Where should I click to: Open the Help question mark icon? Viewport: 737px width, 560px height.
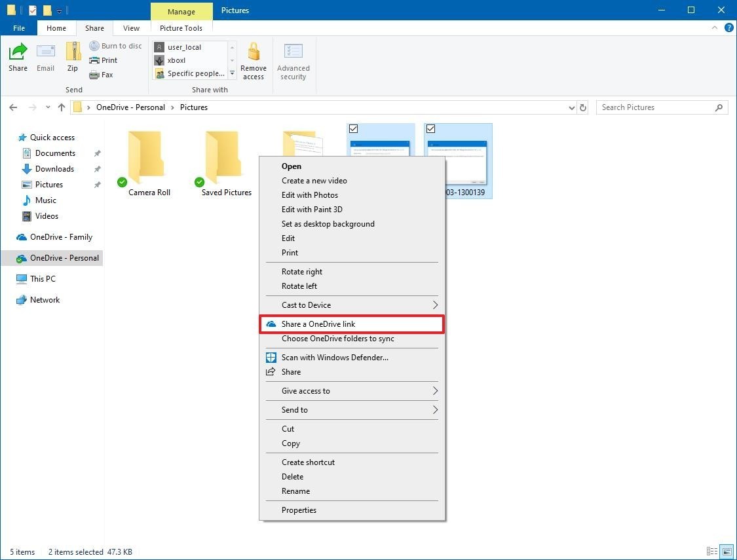(x=729, y=28)
